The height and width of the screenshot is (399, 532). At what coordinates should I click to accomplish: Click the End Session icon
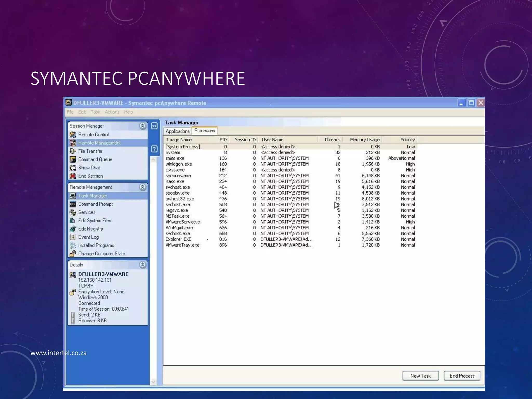coord(73,176)
